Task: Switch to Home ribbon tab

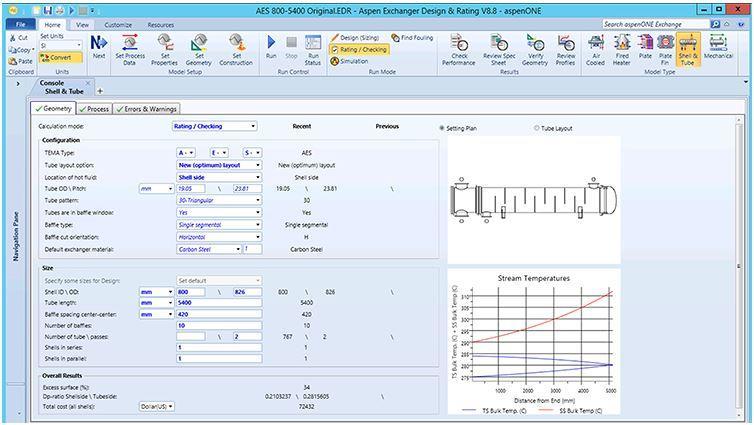Action: (52, 25)
